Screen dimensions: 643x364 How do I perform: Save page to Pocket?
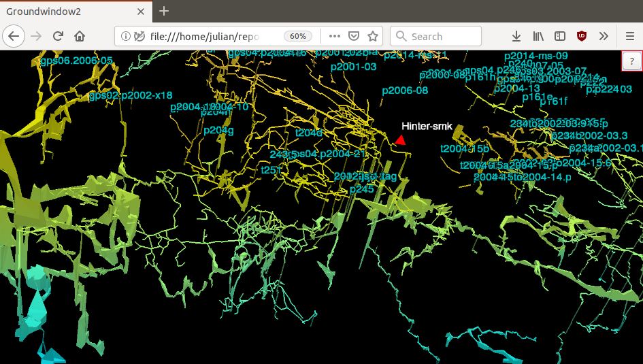coord(354,36)
